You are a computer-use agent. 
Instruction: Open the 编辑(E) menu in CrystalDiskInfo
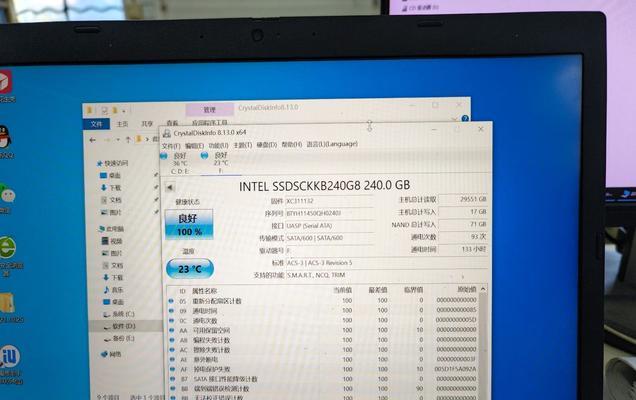194,146
